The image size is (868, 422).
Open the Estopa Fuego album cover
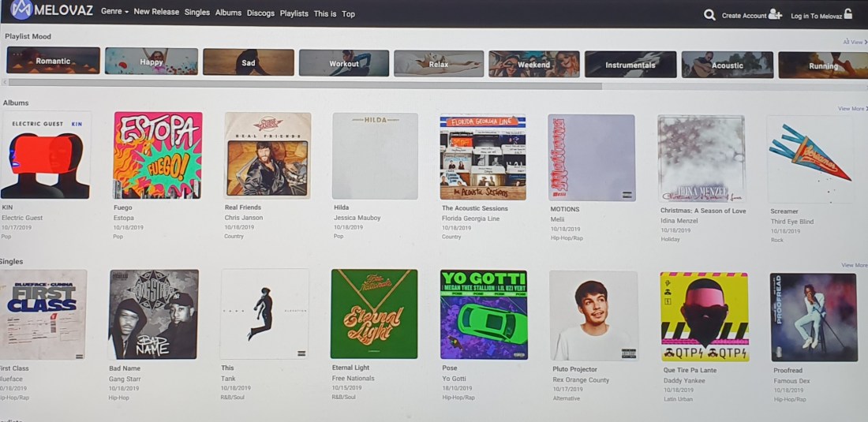pyautogui.click(x=157, y=155)
